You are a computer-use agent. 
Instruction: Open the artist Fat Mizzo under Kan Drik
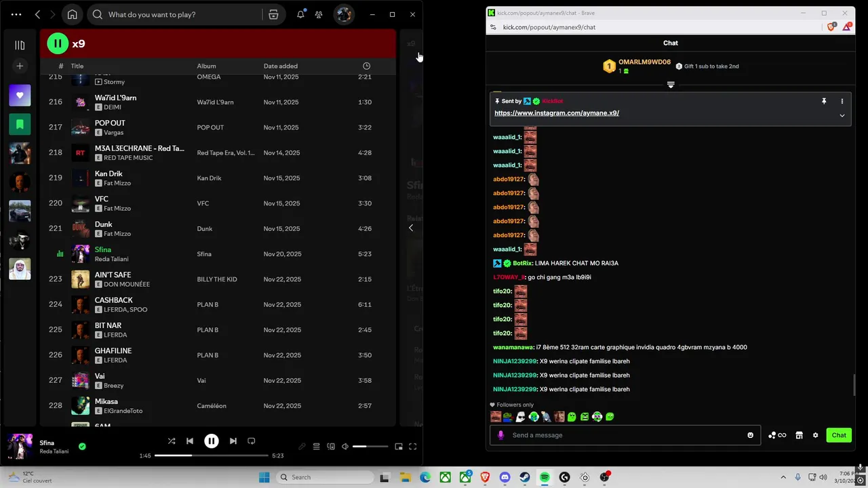click(x=117, y=183)
